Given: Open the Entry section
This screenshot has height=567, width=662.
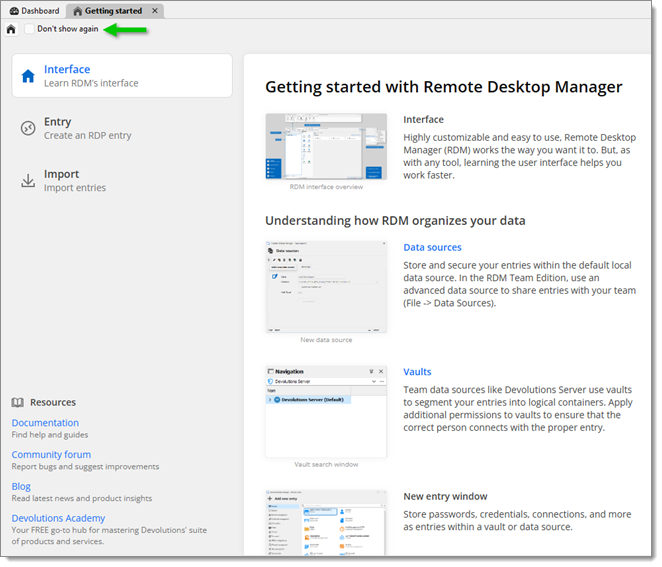Looking at the screenshot, I should point(122,128).
